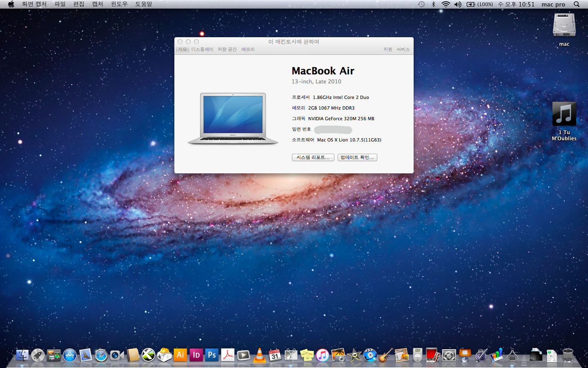Launch Photoshop from the dock
The width and height of the screenshot is (588, 368).
[212, 355]
